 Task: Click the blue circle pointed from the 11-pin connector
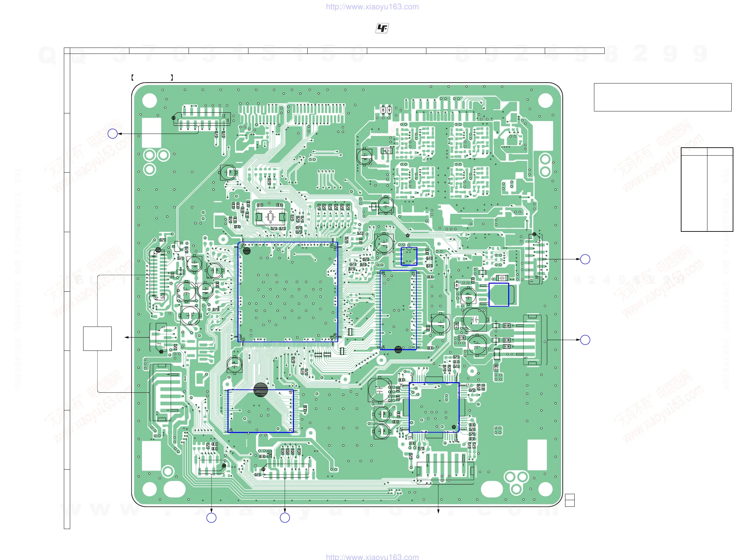585,259
